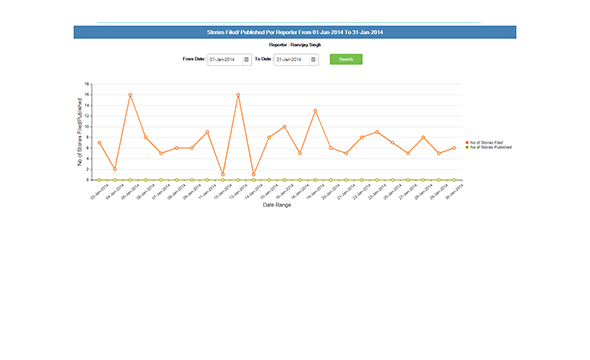
Task: Select the 12-Jan-2014 filed point at 1
Action: coord(223,175)
